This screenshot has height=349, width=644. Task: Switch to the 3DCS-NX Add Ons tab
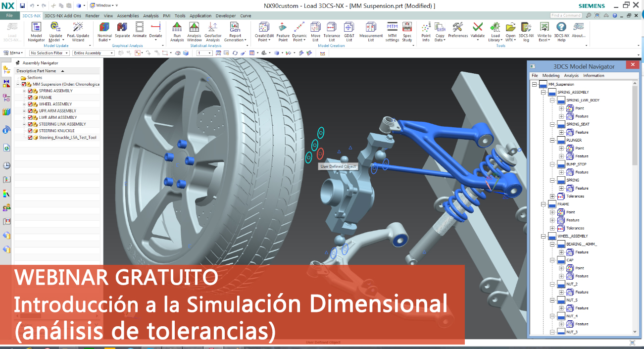click(x=63, y=16)
